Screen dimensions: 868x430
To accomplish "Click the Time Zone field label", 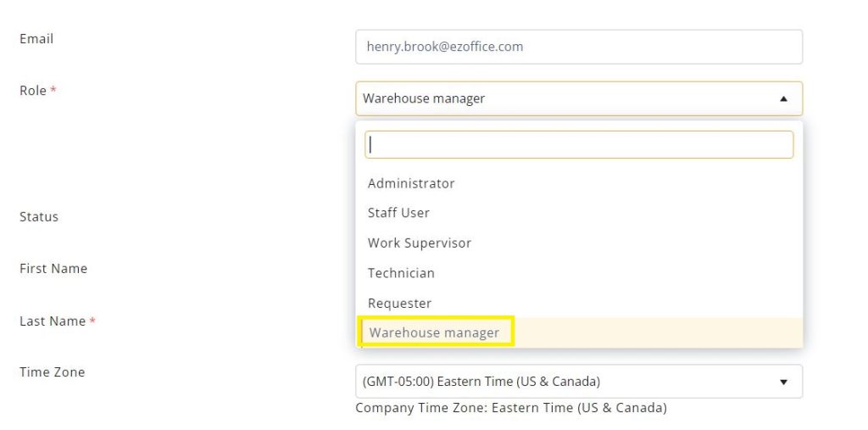I will point(52,372).
